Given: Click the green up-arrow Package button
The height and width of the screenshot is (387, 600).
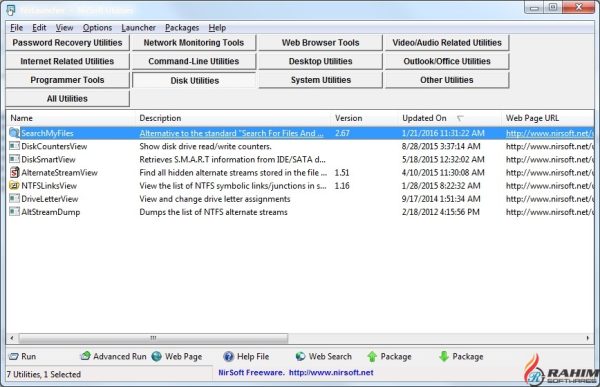Looking at the screenshot, I should (389, 356).
